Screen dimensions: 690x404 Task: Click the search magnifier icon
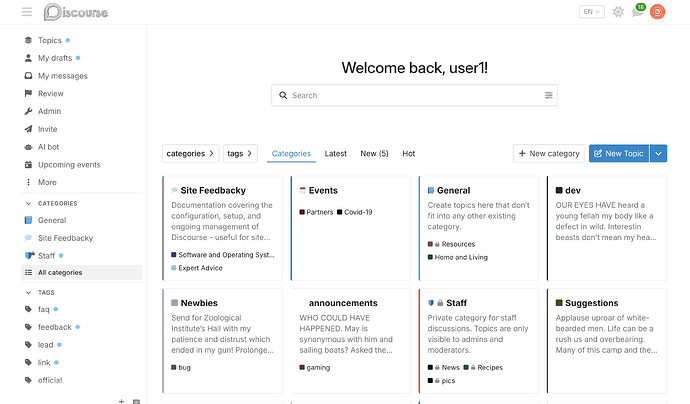pyautogui.click(x=283, y=95)
